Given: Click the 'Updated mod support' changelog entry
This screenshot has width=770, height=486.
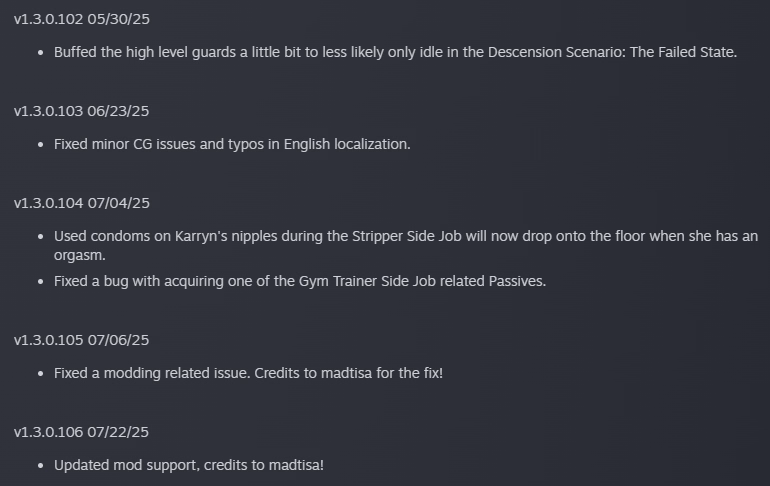Looking at the screenshot, I should [189, 465].
